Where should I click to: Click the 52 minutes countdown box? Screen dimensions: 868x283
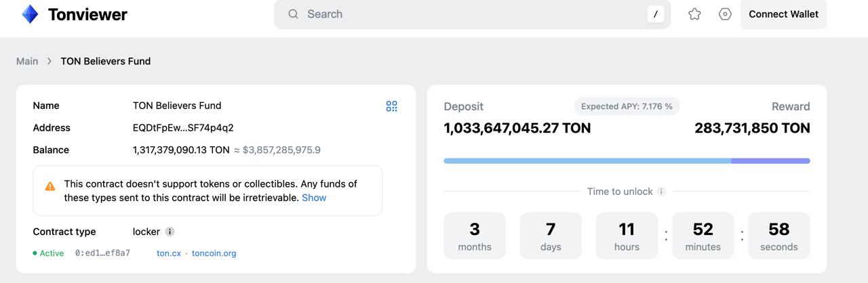(x=703, y=236)
